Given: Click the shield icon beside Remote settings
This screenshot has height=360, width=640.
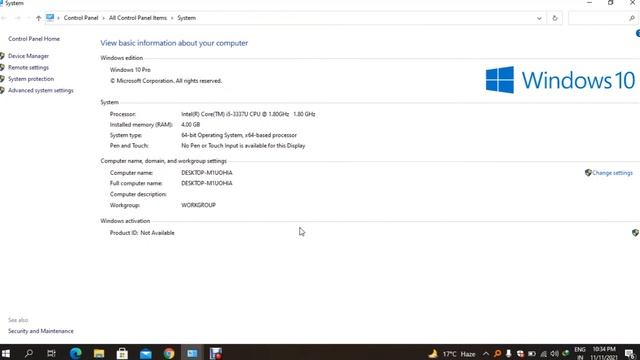Looking at the screenshot, I should point(2,67).
